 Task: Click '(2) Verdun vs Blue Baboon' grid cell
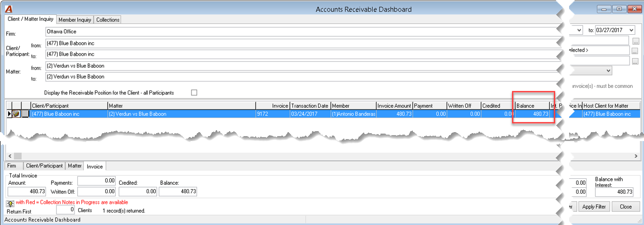point(182,114)
